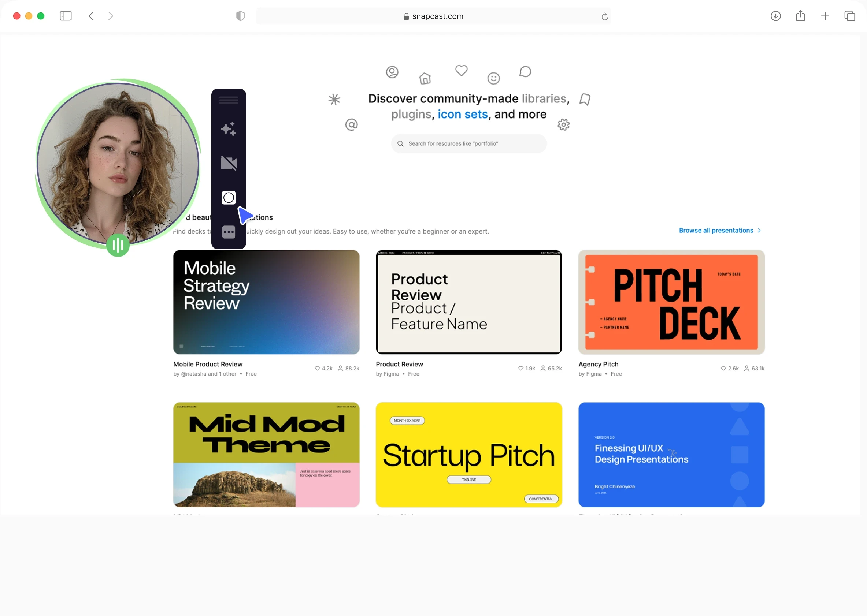Click the Safari sidebar toggle icon
Image resolution: width=867 pixels, height=616 pixels.
pos(66,16)
